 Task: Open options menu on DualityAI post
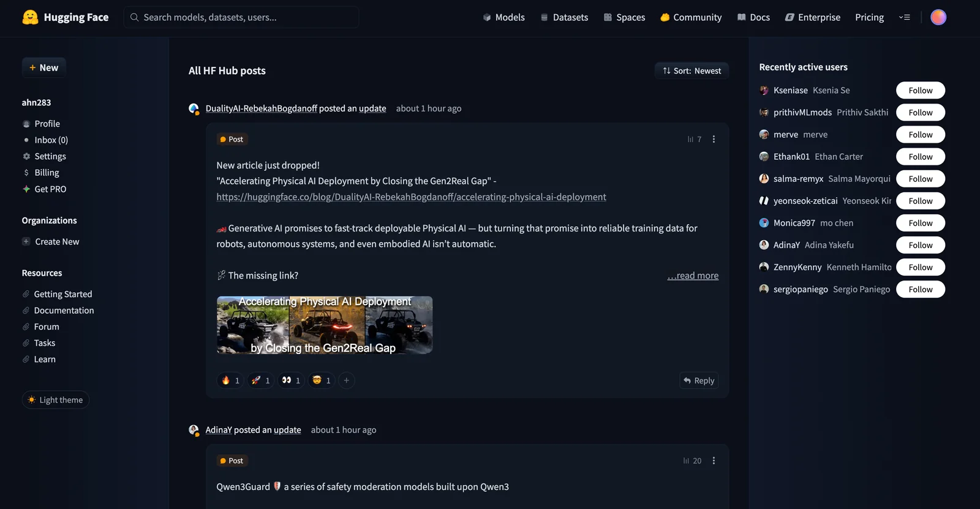coord(714,139)
